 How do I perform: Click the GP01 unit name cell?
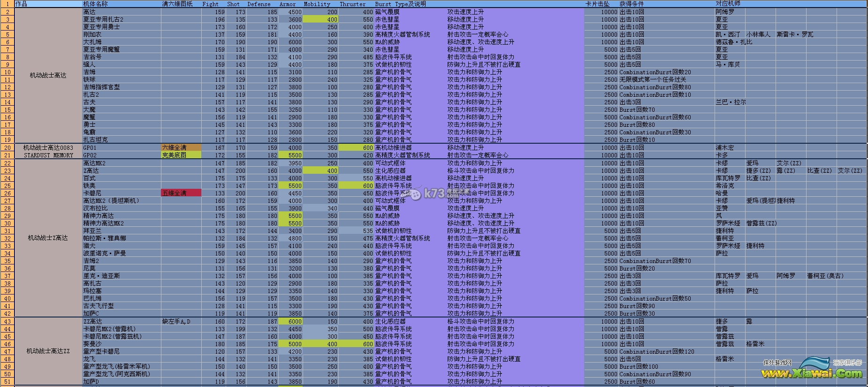pyautogui.click(x=122, y=147)
